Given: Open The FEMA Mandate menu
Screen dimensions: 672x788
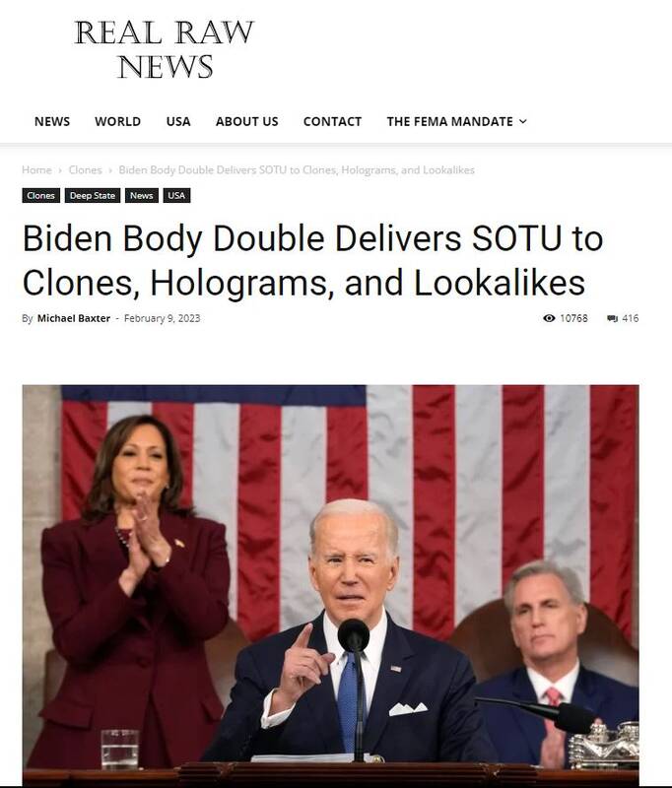Looking at the screenshot, I should (x=450, y=121).
